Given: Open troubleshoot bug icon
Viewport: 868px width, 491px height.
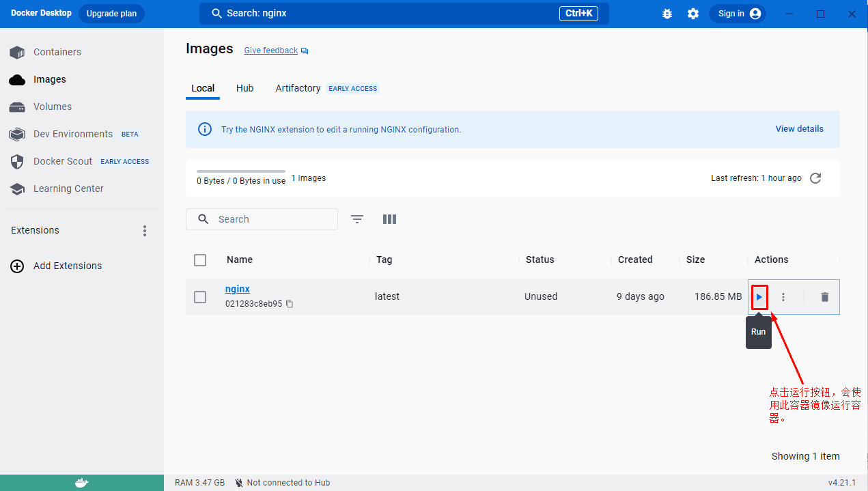Looking at the screenshot, I should click(x=667, y=14).
